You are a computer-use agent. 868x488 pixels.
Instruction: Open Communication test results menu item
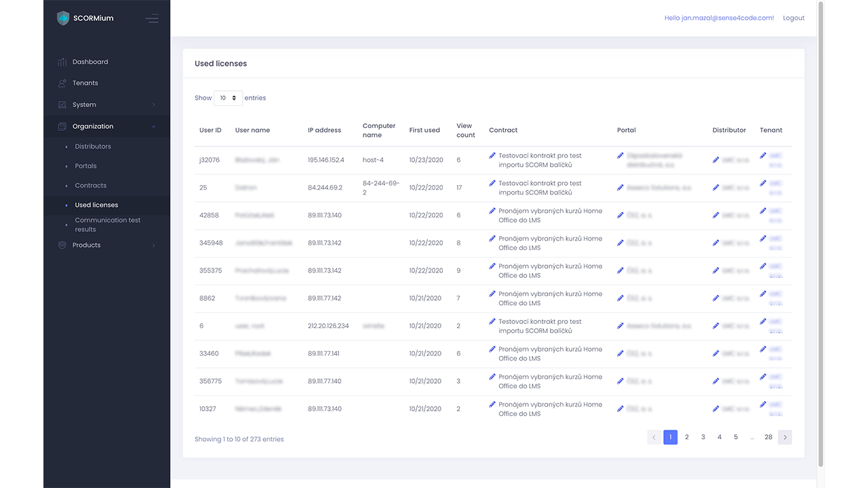108,224
